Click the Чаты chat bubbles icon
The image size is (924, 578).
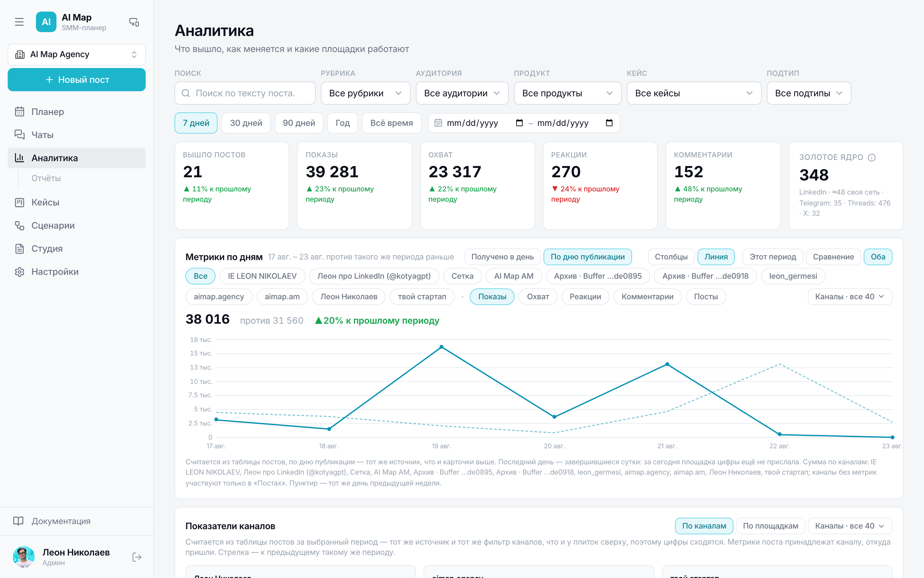click(20, 135)
